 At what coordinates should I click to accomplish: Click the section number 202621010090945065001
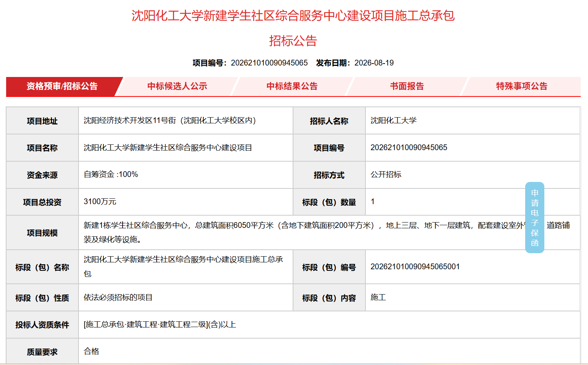tap(415, 267)
